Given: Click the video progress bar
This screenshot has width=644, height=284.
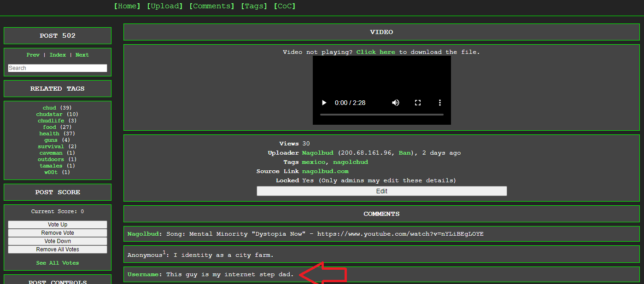Looking at the screenshot, I should (x=381, y=114).
